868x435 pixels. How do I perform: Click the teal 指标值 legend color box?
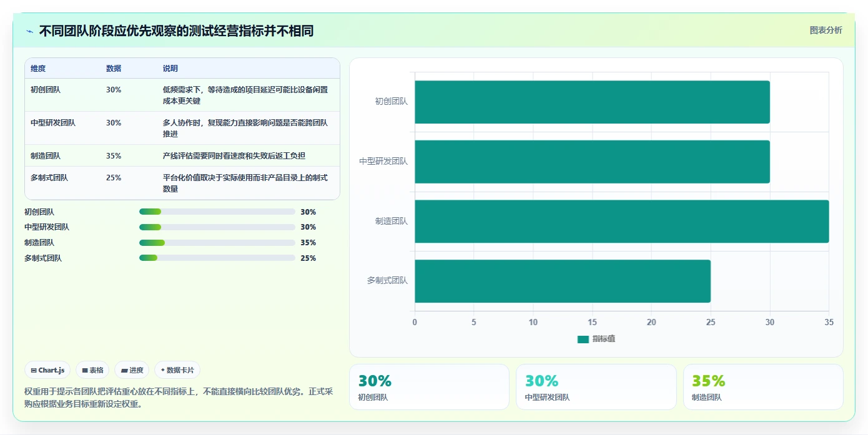583,339
